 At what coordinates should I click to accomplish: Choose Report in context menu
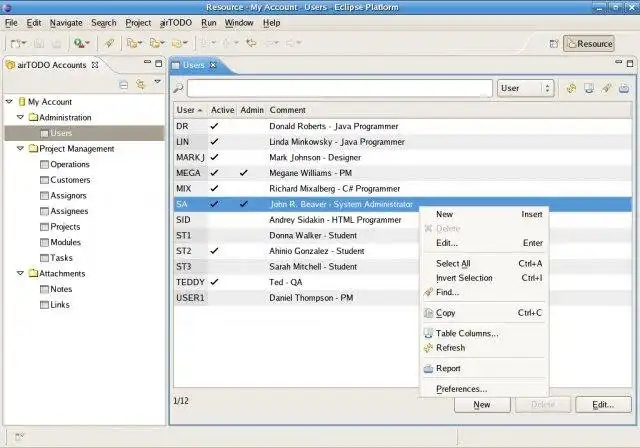tap(484, 368)
